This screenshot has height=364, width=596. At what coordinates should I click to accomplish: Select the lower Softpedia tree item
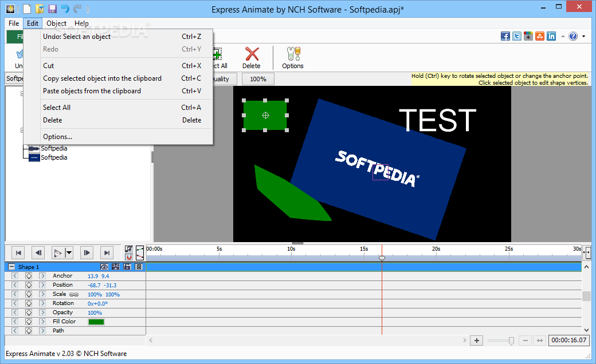[x=54, y=157]
